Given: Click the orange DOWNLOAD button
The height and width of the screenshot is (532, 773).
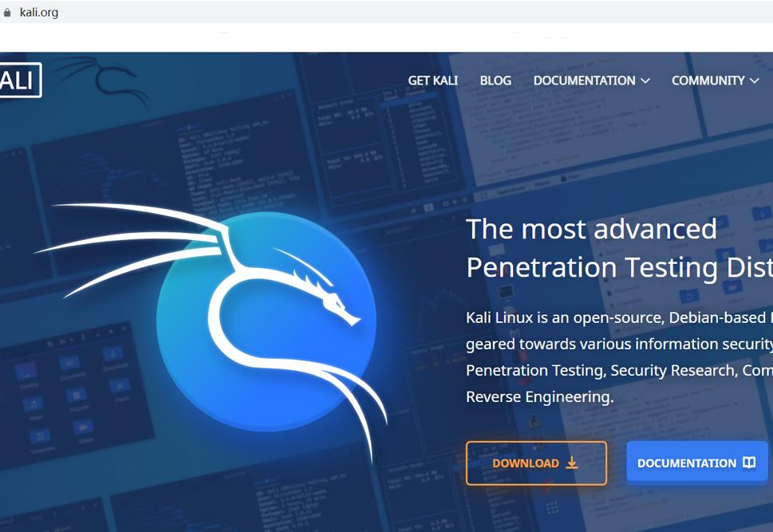Looking at the screenshot, I should click(x=536, y=463).
